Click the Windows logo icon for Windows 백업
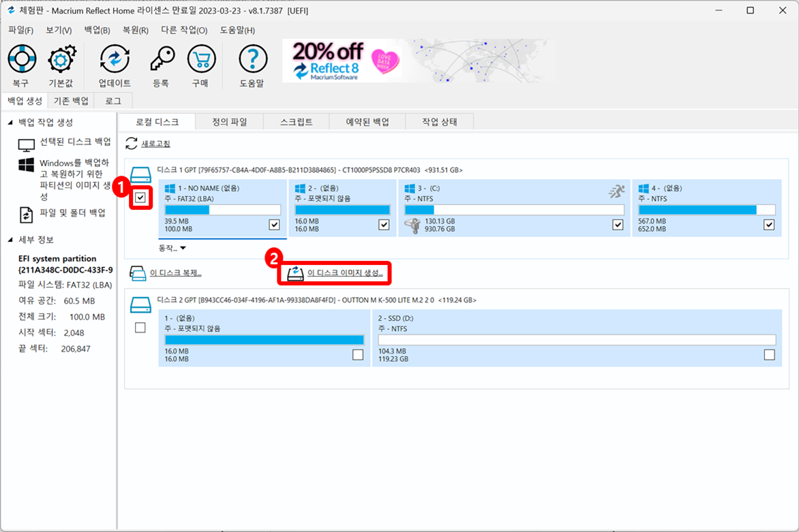 coord(26,165)
